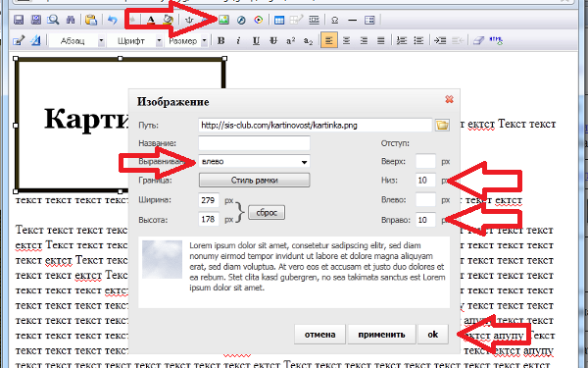Click the Влево left margin field
588x368 pixels.
pyautogui.click(x=425, y=200)
